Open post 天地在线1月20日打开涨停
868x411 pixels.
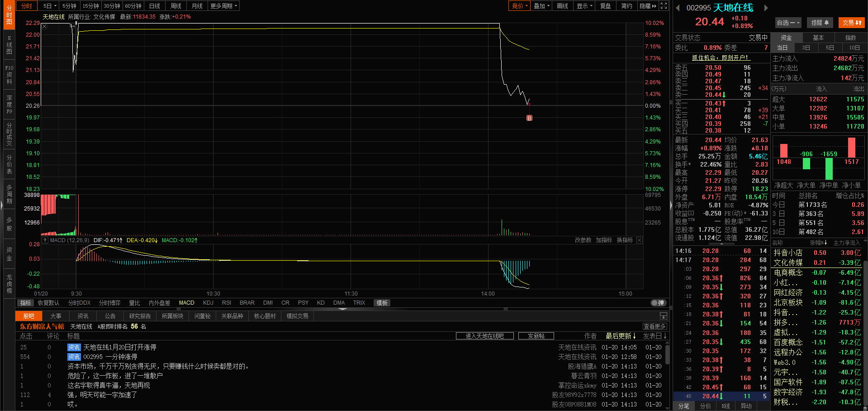(120, 347)
